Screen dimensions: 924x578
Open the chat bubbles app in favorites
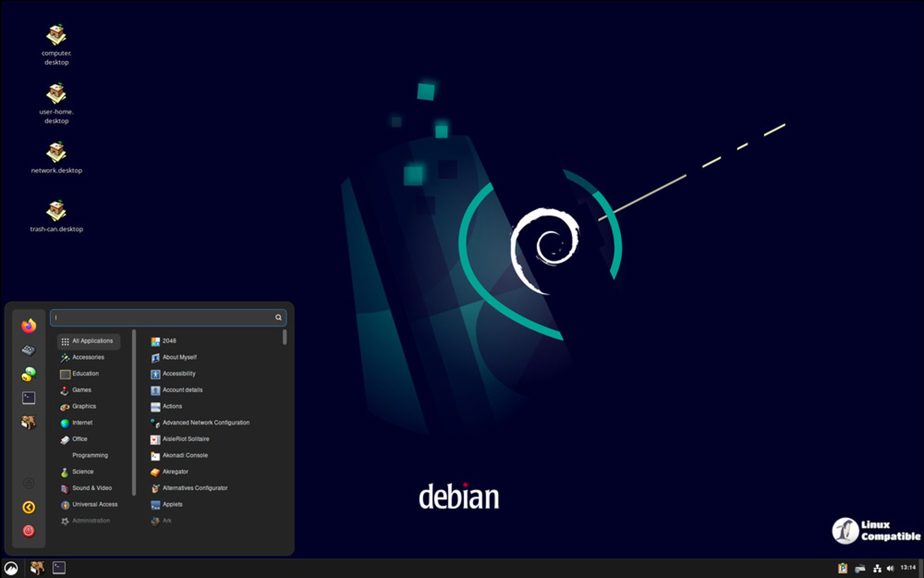click(28, 374)
